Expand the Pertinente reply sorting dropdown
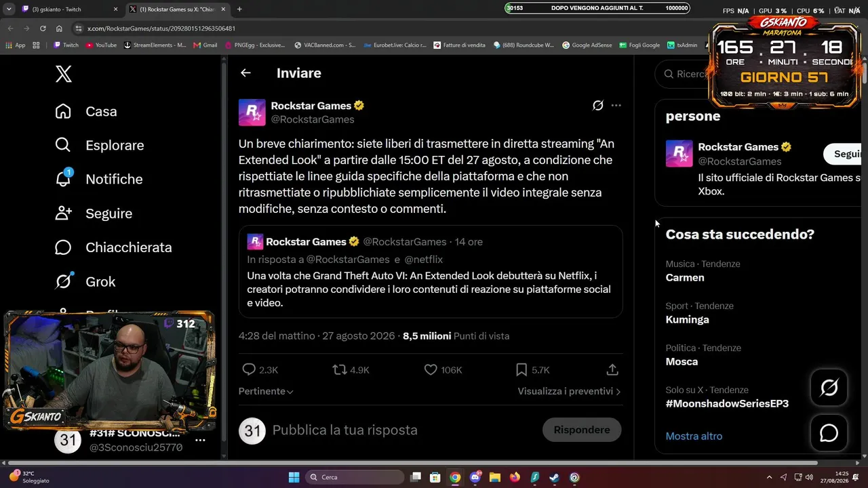The width and height of the screenshot is (868, 488). 266,391
